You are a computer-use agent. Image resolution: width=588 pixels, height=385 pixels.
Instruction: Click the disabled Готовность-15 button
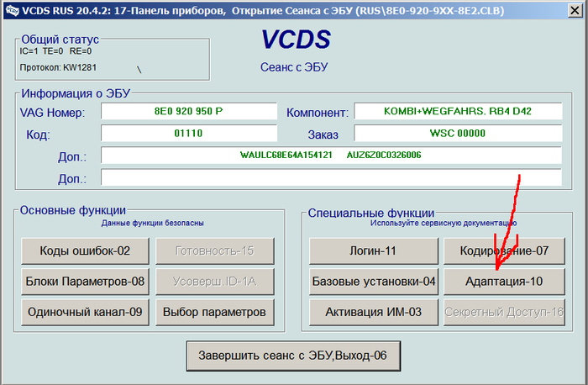(x=215, y=251)
